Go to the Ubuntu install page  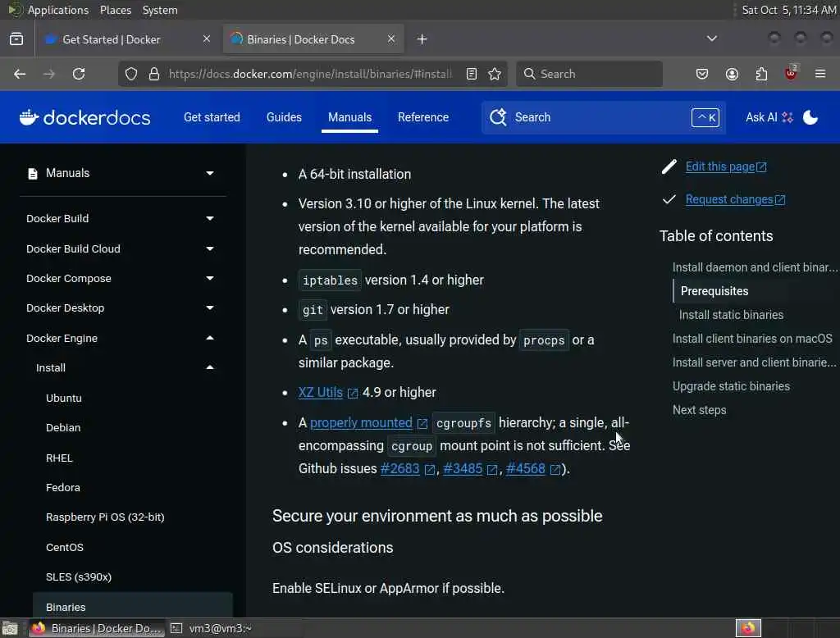click(64, 398)
